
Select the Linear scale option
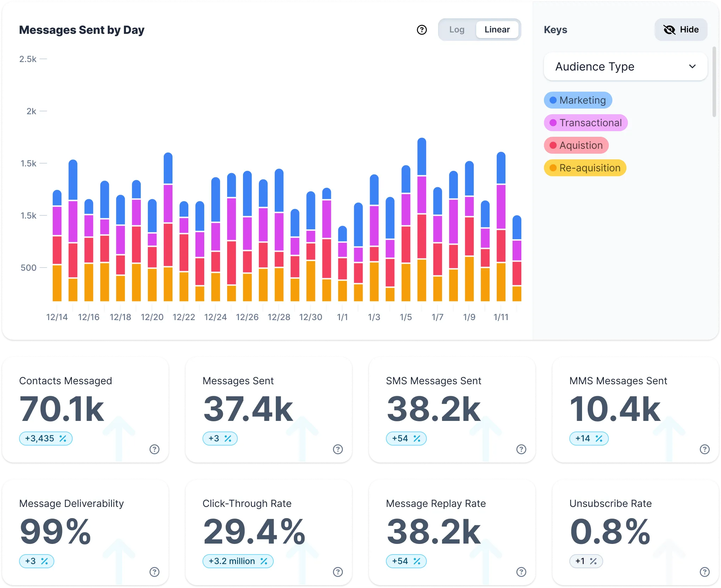(x=497, y=30)
